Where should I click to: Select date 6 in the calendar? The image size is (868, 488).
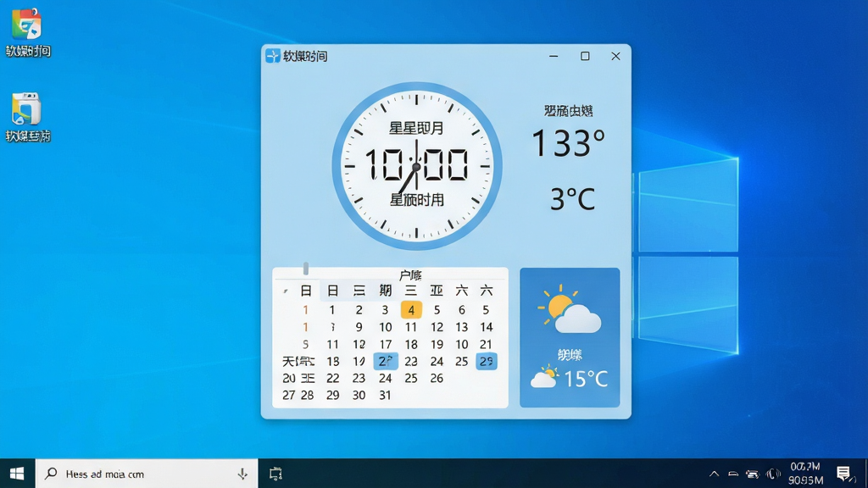pos(462,310)
